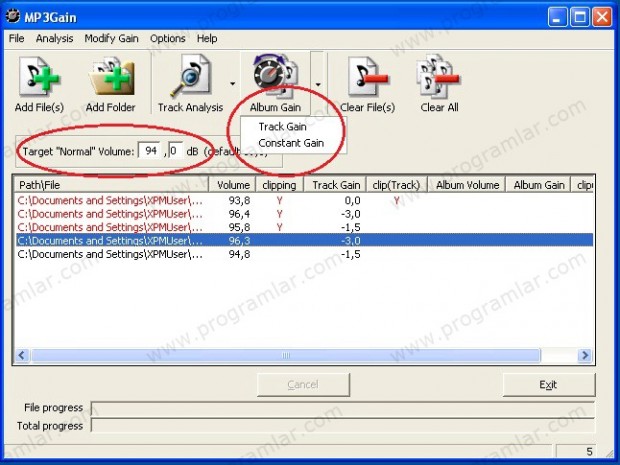Sort by the clipping column header
620x465 pixels.
[279, 185]
